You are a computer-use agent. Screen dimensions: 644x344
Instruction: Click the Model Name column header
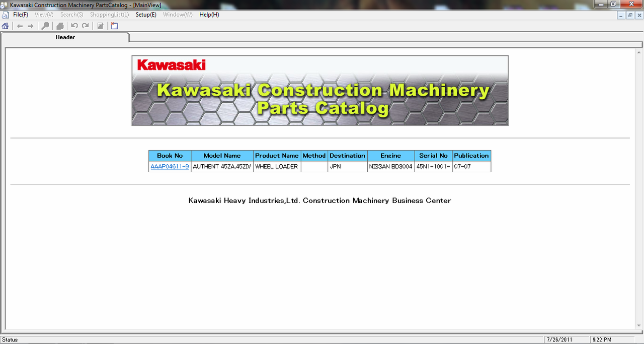coord(222,156)
